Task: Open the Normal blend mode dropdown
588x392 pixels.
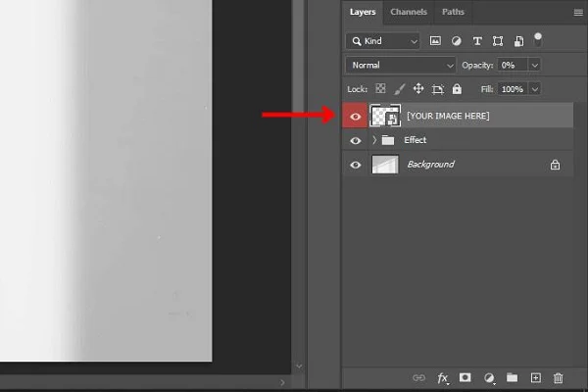Action: coord(401,66)
